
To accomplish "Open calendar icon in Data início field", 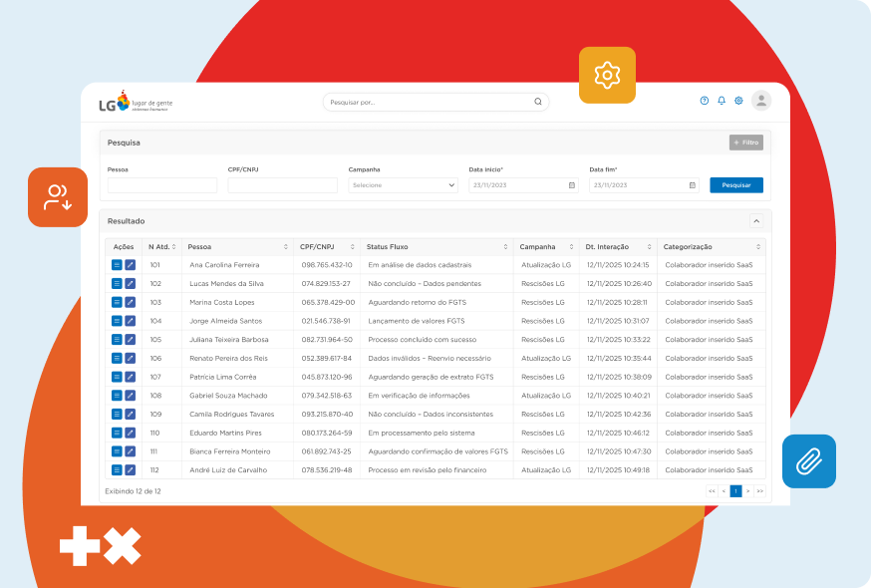I will [571, 185].
